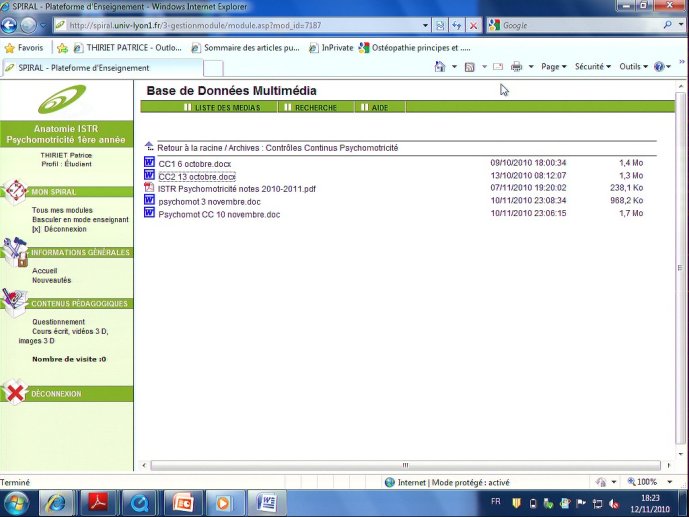
Task: Open Adobe Reader from the taskbar
Action: coord(98,503)
